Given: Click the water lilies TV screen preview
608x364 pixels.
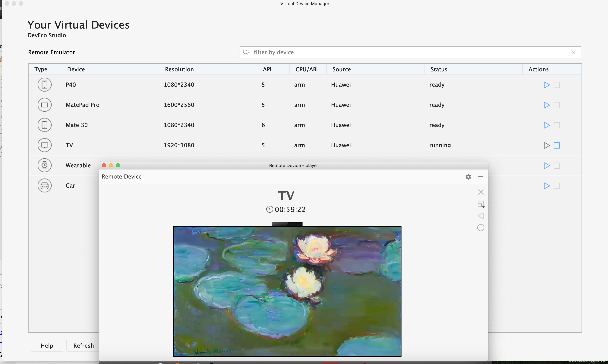Looking at the screenshot, I should 287,291.
